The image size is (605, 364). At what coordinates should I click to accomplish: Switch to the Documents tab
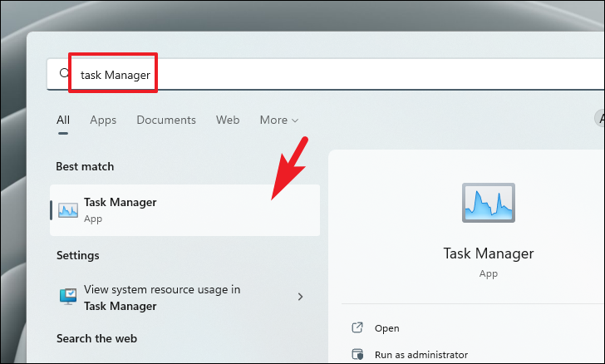[166, 120]
